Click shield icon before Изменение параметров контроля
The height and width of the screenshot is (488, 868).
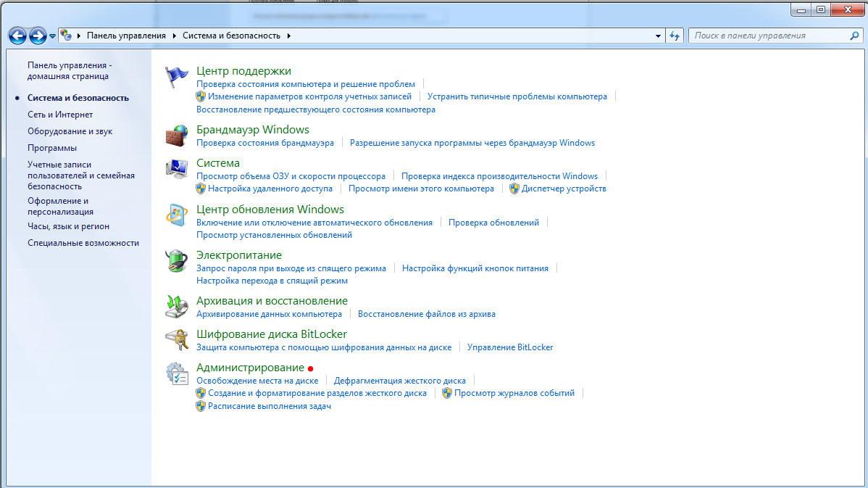(x=201, y=96)
